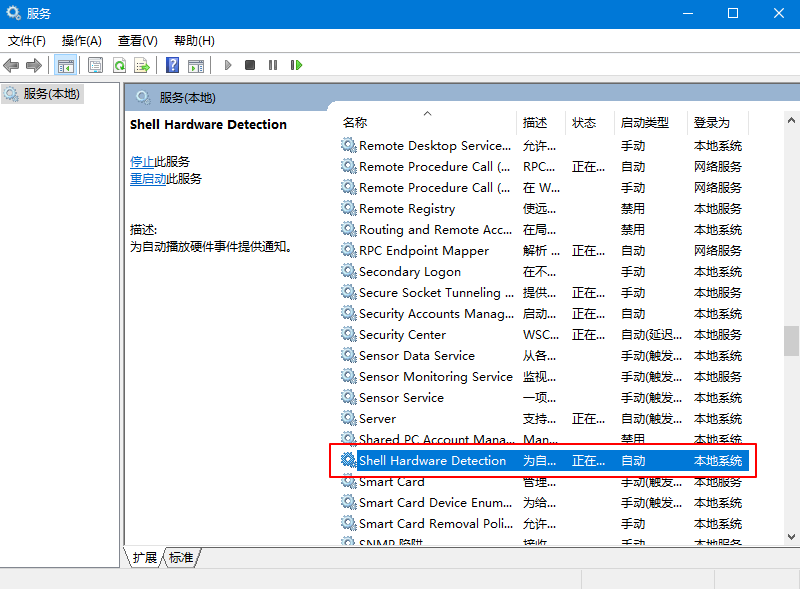Click the 重启动 service link
This screenshot has width=800, height=589.
tap(148, 179)
